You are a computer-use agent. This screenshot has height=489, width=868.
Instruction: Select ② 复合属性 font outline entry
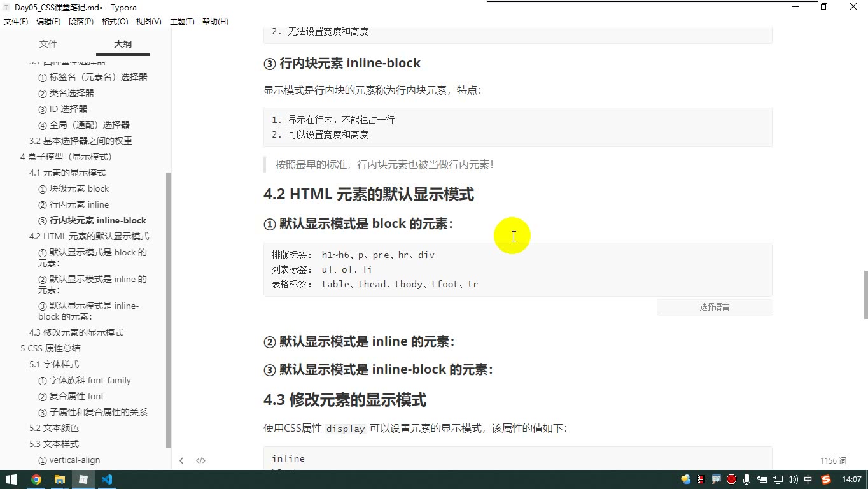pyautogui.click(x=71, y=396)
